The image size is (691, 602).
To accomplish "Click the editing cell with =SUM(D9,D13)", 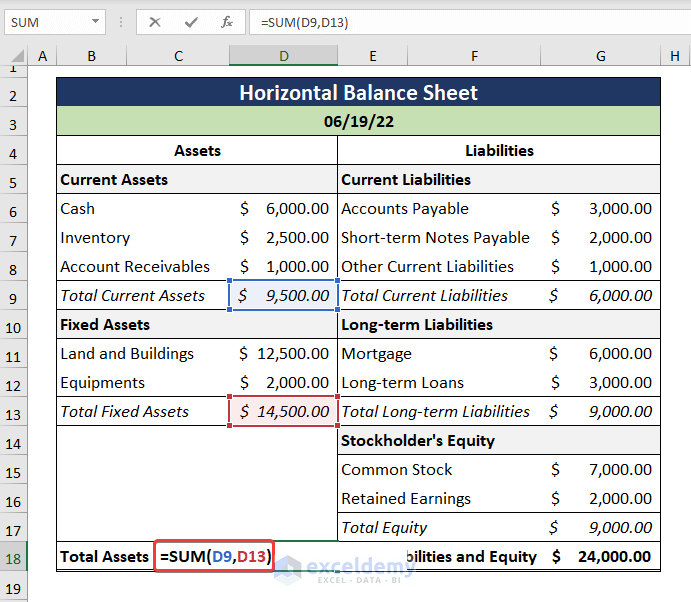I will click(215, 556).
